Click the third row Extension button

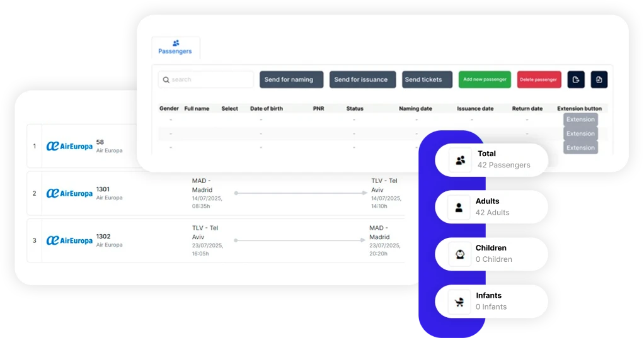[580, 148]
